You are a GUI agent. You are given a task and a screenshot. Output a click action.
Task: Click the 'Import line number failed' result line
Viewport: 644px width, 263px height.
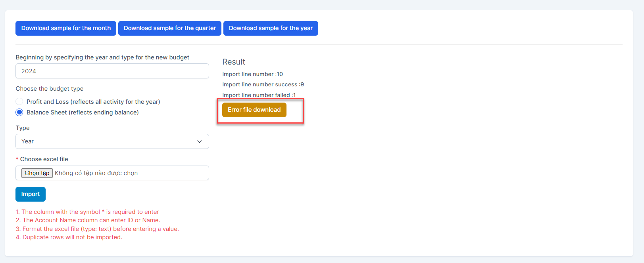pyautogui.click(x=259, y=95)
